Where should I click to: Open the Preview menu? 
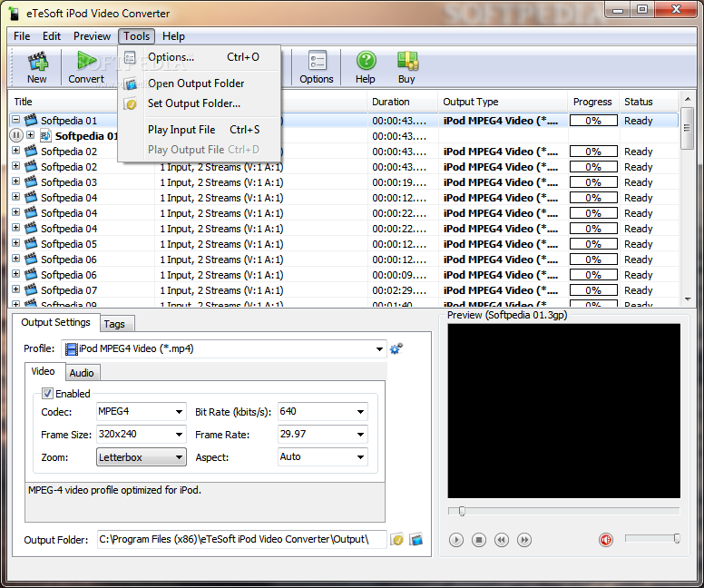pos(92,36)
